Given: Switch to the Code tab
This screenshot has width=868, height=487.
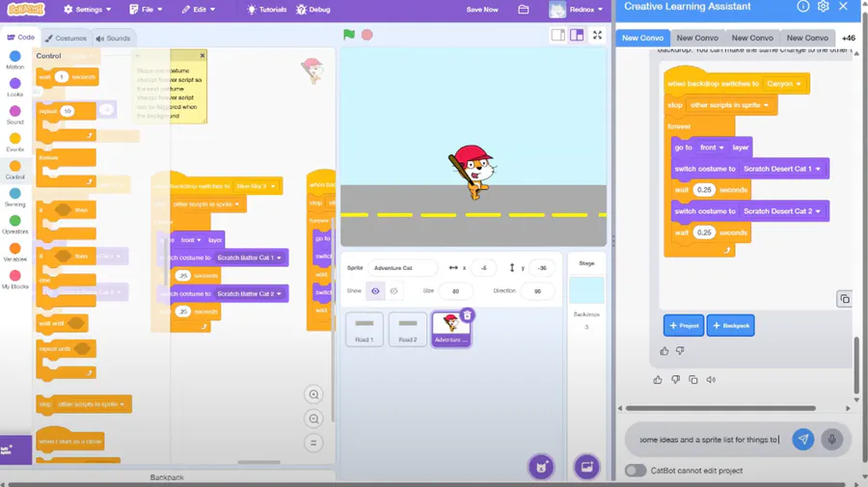Looking at the screenshot, I should (20, 37).
